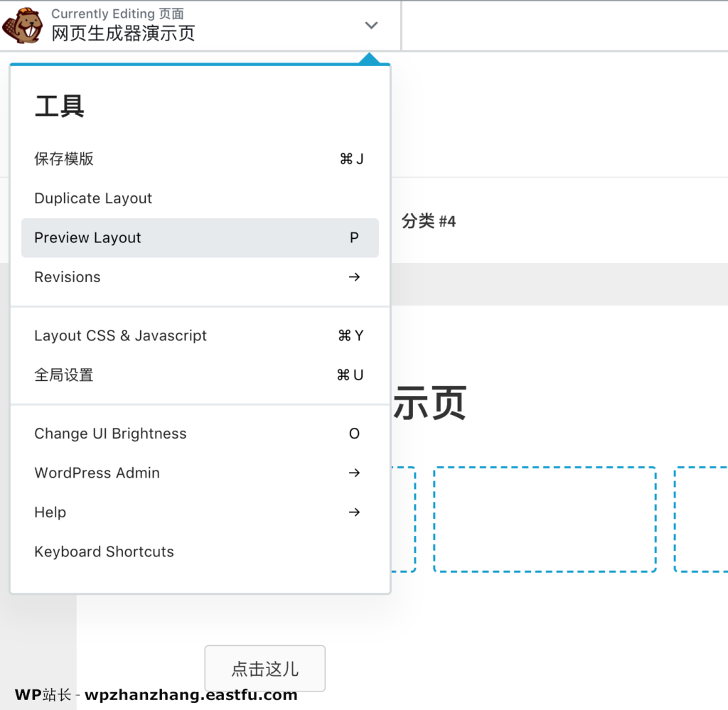
Task: Open the Keyboard Shortcuts entry
Action: pyautogui.click(x=104, y=552)
